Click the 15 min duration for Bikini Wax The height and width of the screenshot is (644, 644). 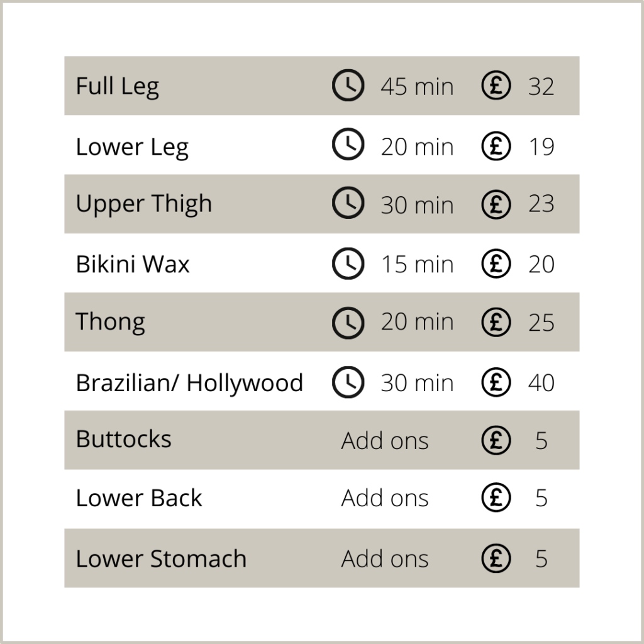(x=418, y=264)
